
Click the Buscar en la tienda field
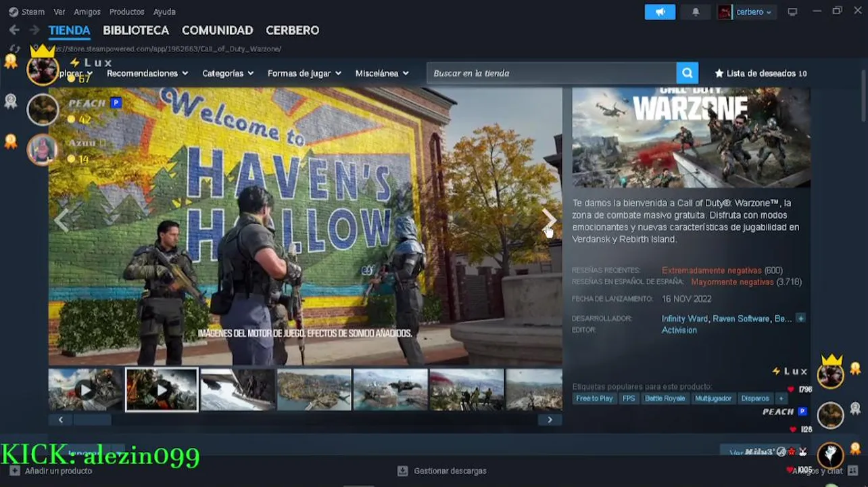click(x=552, y=73)
